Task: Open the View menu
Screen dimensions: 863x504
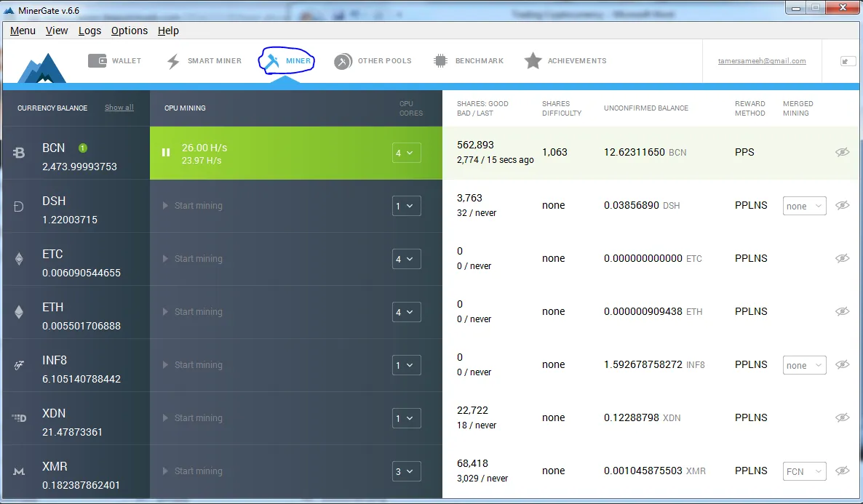Action: [x=57, y=31]
